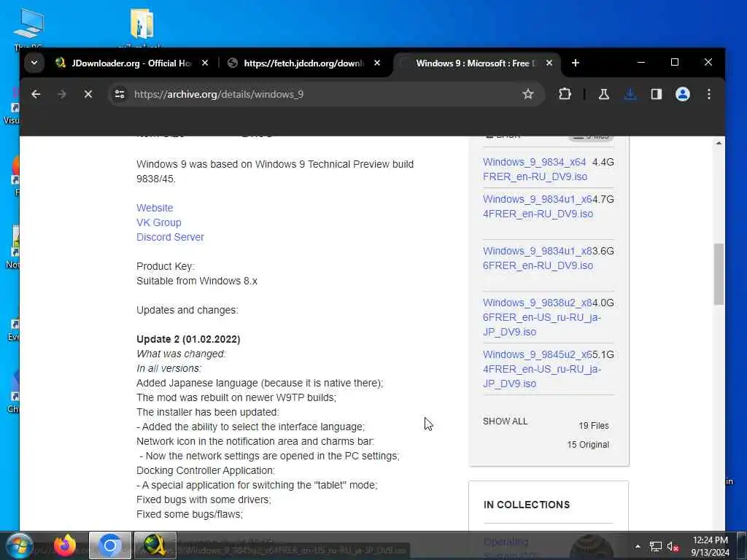Image resolution: width=747 pixels, height=560 pixels.
Task: Show hidden system tray icons
Action: (x=638, y=546)
